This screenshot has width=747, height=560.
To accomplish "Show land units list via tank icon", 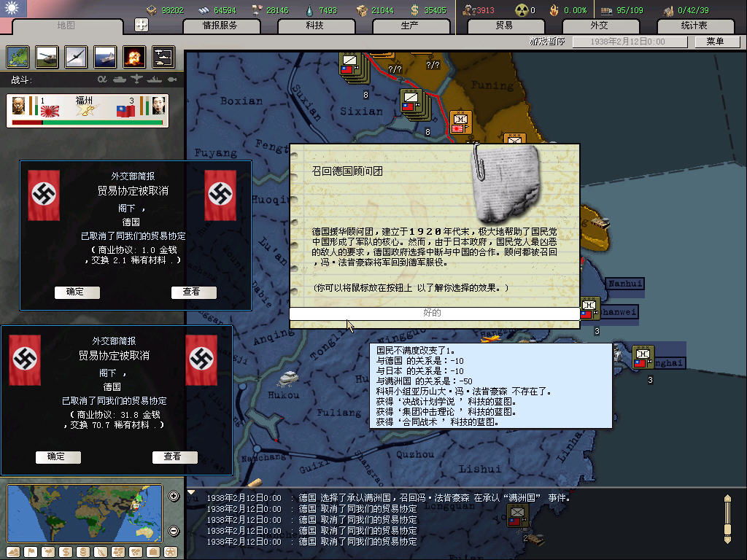I will click(47, 57).
